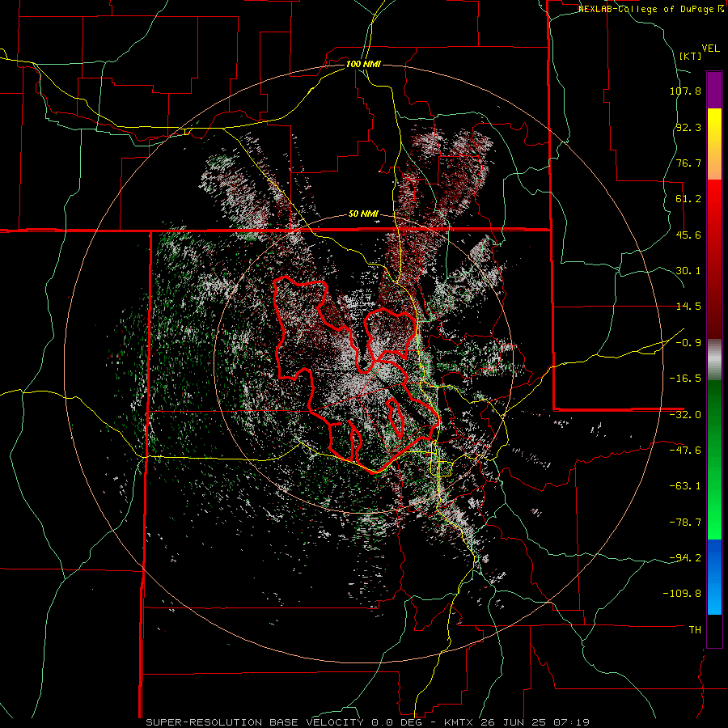The width and height of the screenshot is (728, 728).
Task: Select the -32.0 scale value
Action: pos(685,415)
